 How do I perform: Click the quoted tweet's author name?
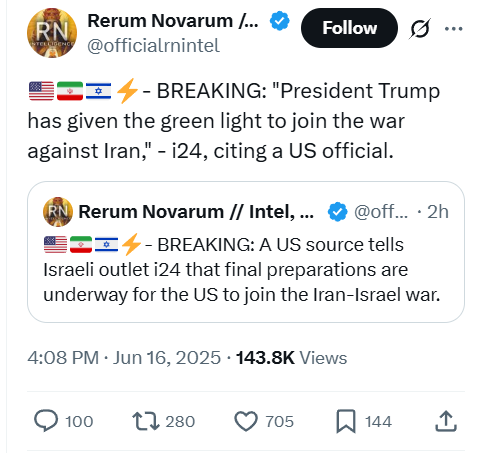click(196, 212)
